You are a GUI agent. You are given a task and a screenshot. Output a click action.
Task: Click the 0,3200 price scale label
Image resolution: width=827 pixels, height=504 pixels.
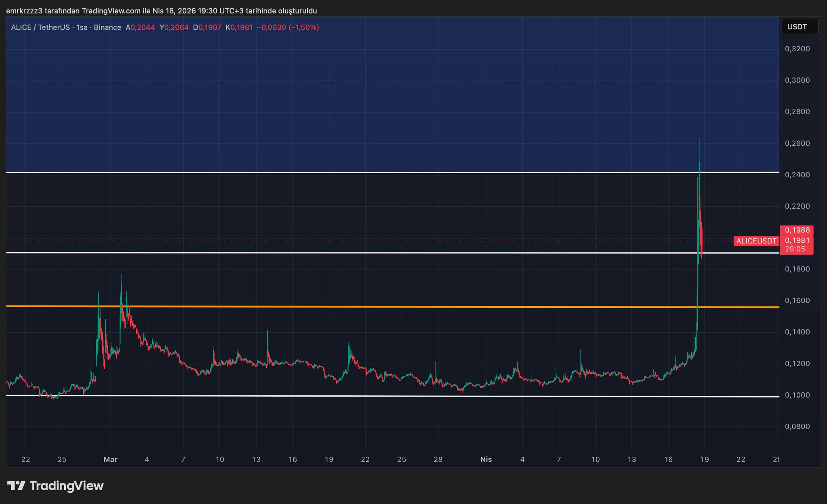(797, 49)
